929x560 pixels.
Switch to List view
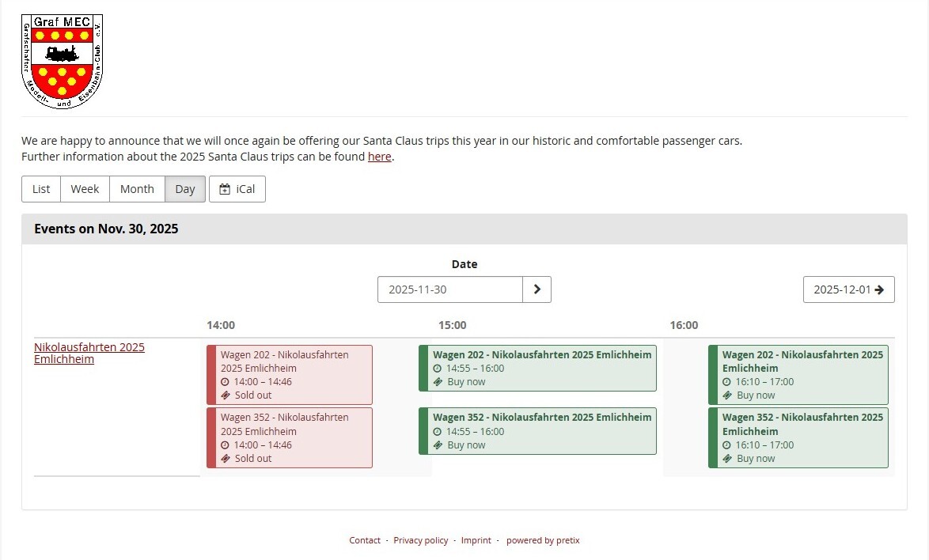coord(41,189)
